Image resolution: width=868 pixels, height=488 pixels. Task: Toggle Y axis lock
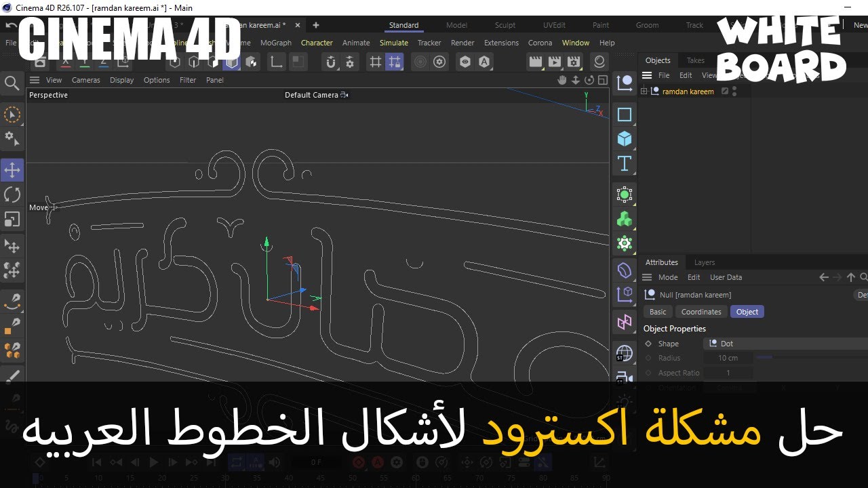click(x=85, y=62)
